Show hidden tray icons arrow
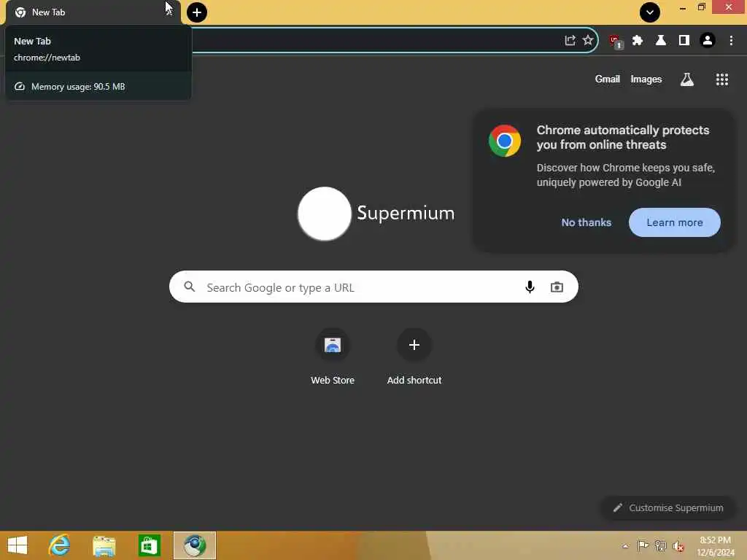747x560 pixels. click(x=625, y=546)
